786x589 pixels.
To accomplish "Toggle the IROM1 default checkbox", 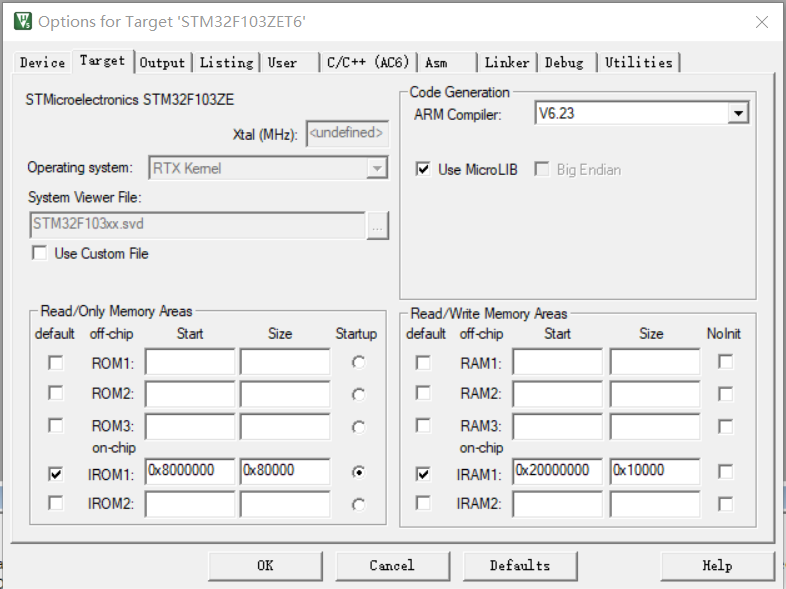I will (56, 474).
